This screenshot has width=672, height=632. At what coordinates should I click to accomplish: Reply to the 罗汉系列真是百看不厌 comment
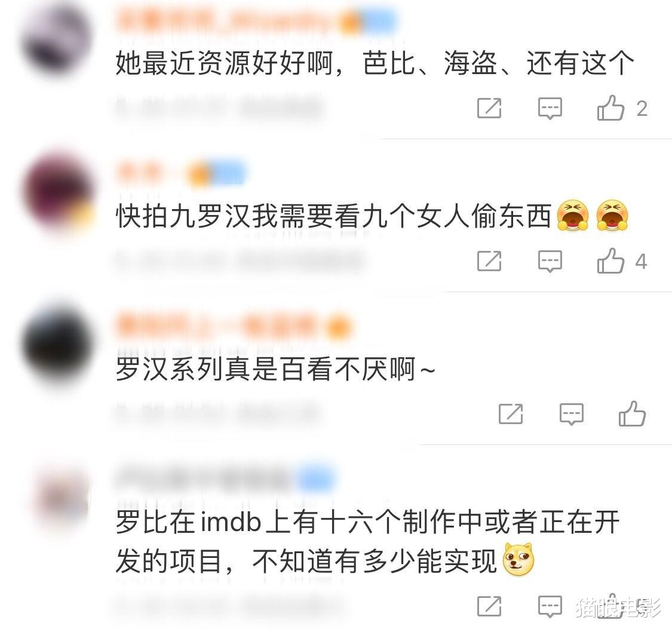click(x=571, y=414)
